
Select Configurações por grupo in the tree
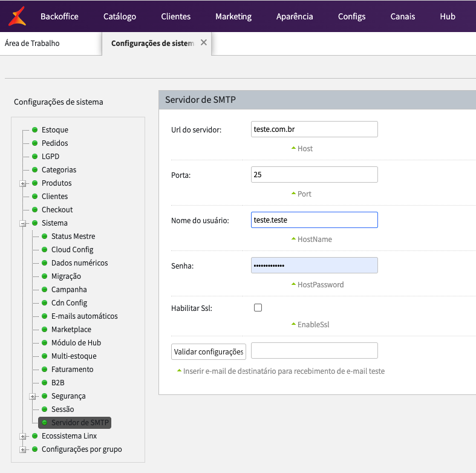coord(82,449)
